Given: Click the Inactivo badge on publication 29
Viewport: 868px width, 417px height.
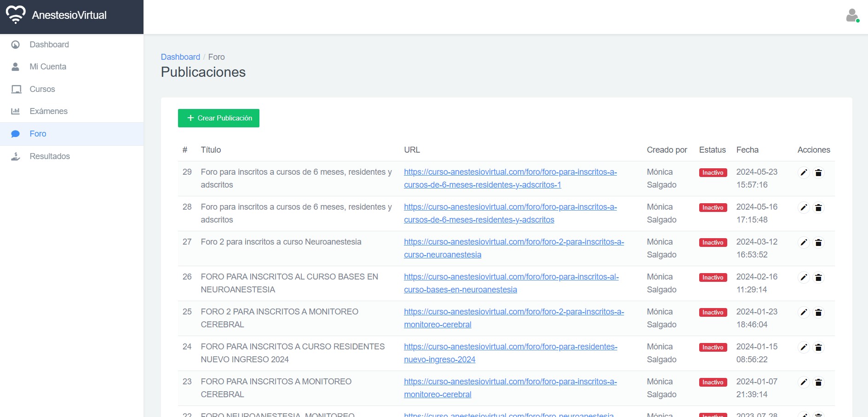Looking at the screenshot, I should pyautogui.click(x=713, y=173).
